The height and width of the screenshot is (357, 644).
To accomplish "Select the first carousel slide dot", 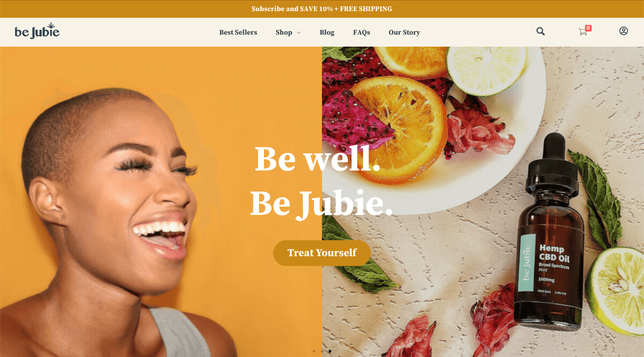I will coord(314,351).
